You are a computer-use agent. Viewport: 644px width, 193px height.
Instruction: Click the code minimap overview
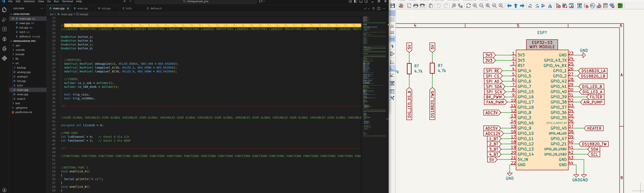point(374,75)
